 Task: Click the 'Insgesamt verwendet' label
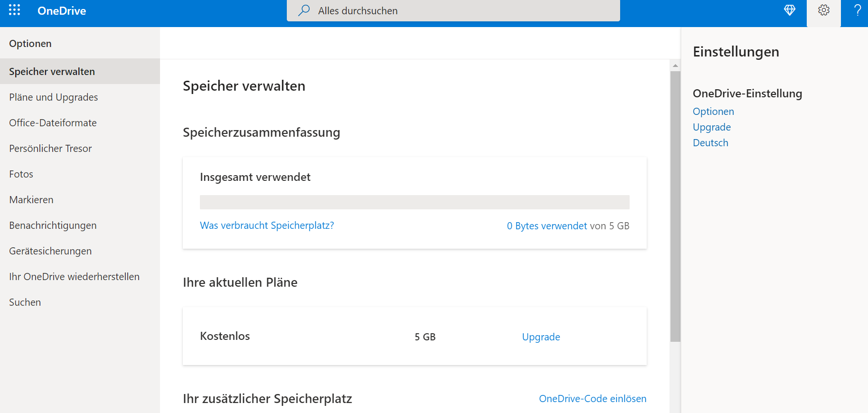[x=255, y=177]
